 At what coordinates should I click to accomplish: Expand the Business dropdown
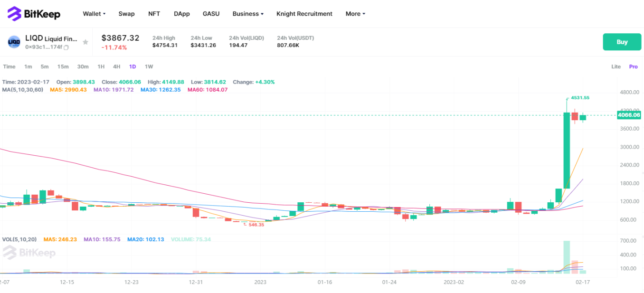click(x=247, y=14)
